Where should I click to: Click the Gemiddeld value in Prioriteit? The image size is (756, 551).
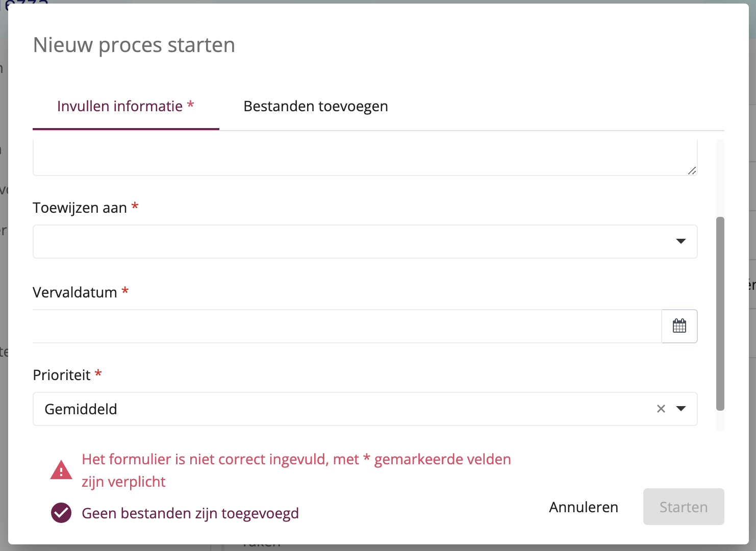(81, 409)
